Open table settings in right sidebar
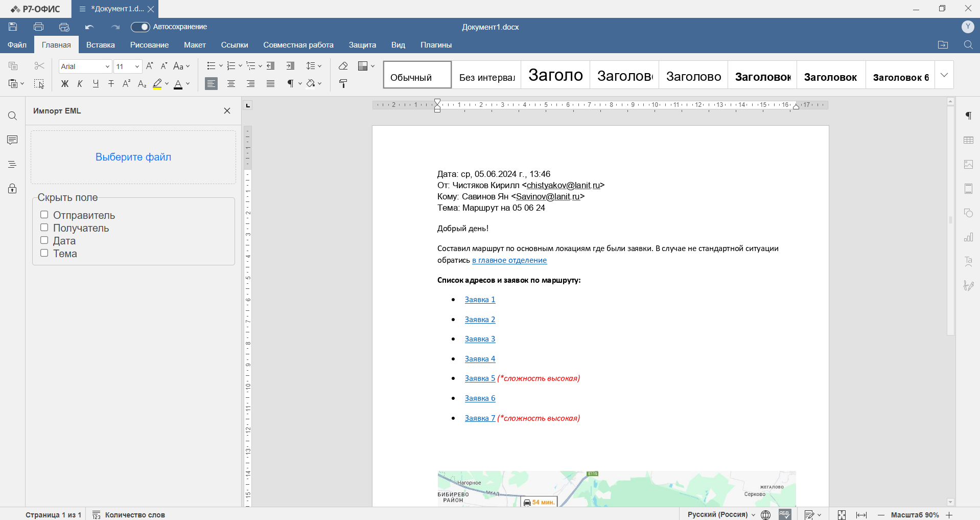 (x=968, y=140)
